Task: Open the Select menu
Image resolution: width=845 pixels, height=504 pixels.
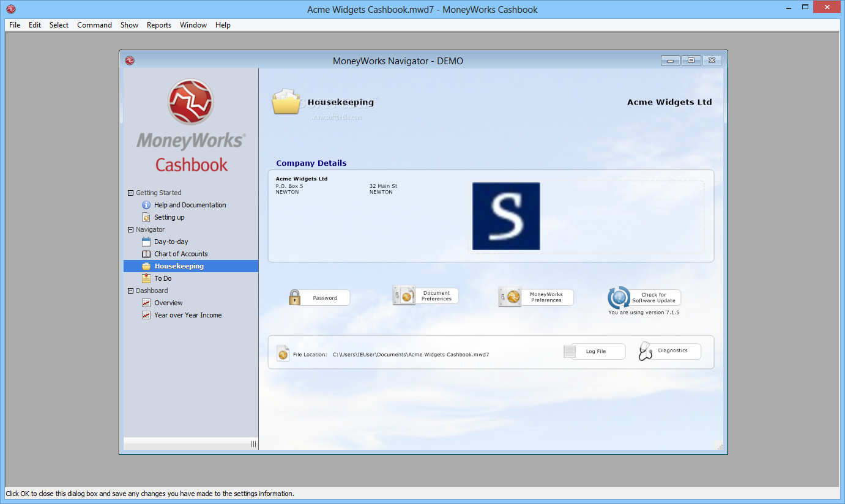Action: click(59, 25)
